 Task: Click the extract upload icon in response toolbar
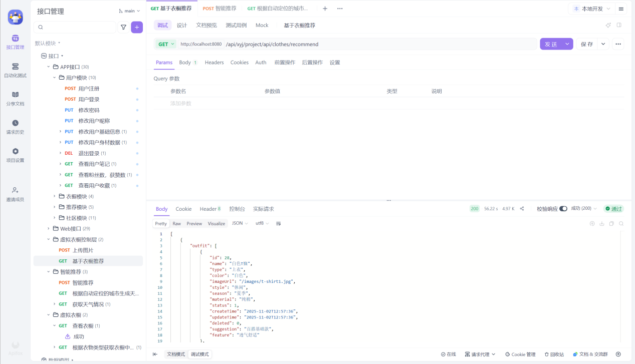point(592,224)
